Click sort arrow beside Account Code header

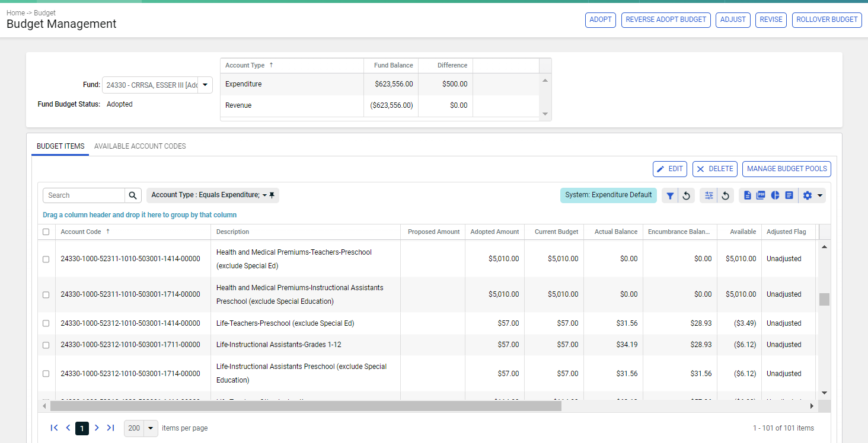coord(108,232)
